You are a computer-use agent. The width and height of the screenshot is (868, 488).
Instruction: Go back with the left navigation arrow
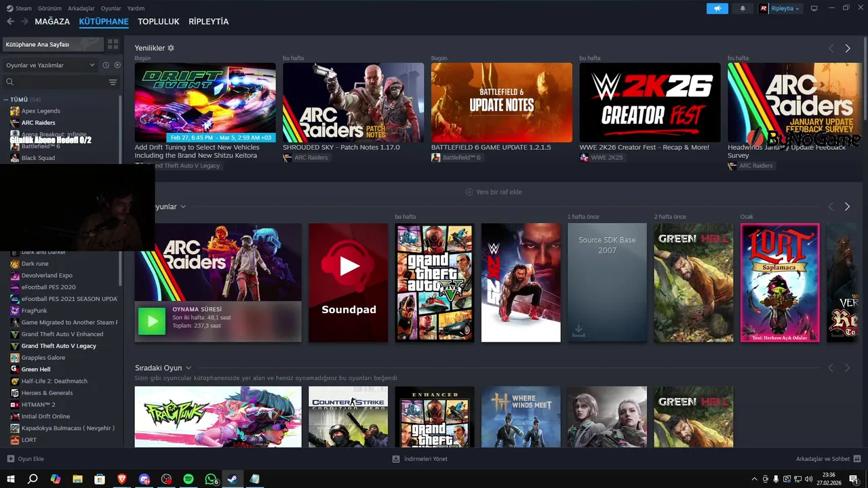[10, 22]
